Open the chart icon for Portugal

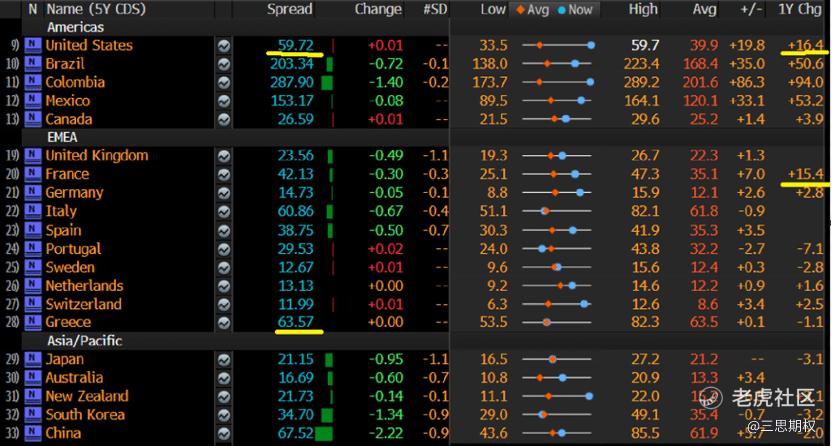(224, 249)
